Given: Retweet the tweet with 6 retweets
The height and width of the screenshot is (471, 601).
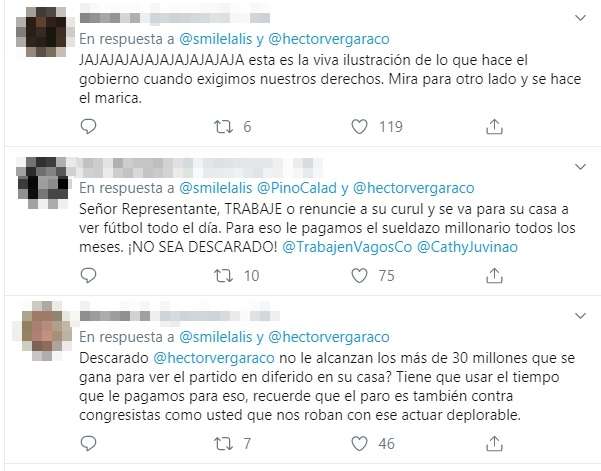Looking at the screenshot, I should click(223, 127).
